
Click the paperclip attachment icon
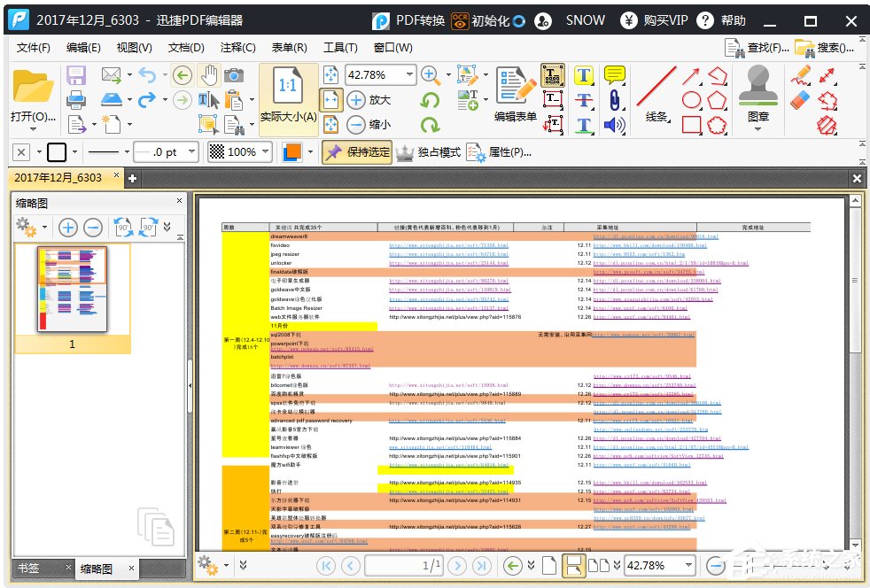613,99
